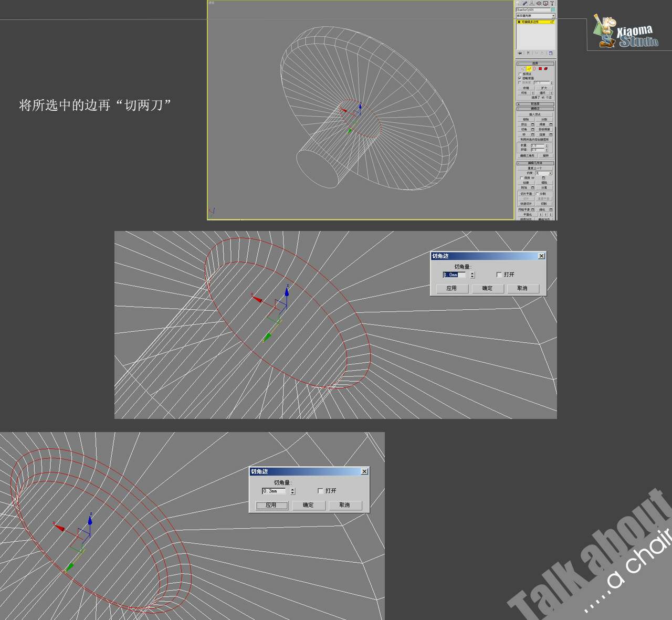The height and width of the screenshot is (620, 672).
Task: Open settings box next to 细化 (Tessellate)
Action: coord(551,209)
